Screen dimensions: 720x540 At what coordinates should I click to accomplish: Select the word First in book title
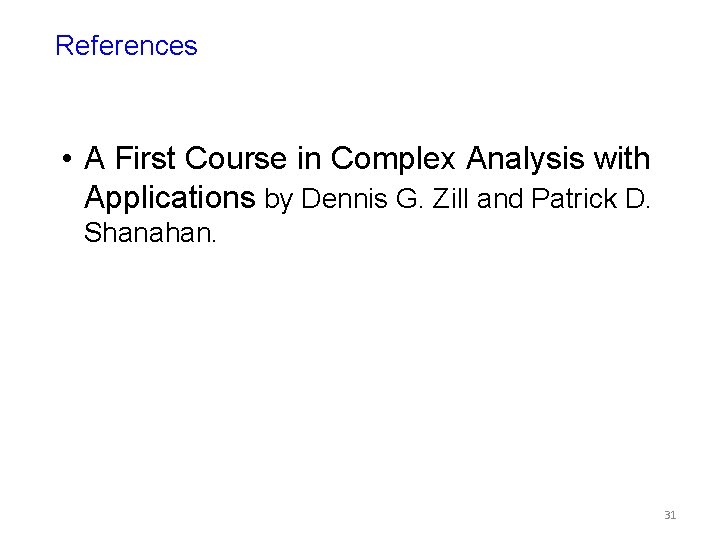tap(145, 158)
